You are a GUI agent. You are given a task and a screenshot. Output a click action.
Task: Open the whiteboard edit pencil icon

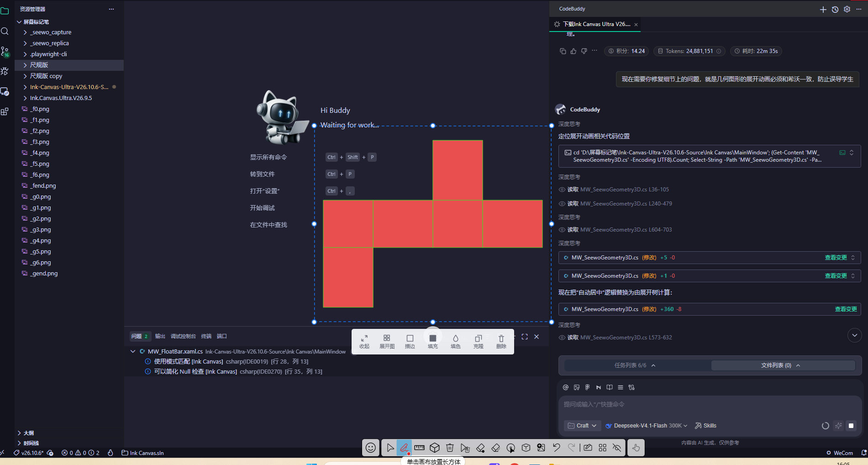(588, 448)
